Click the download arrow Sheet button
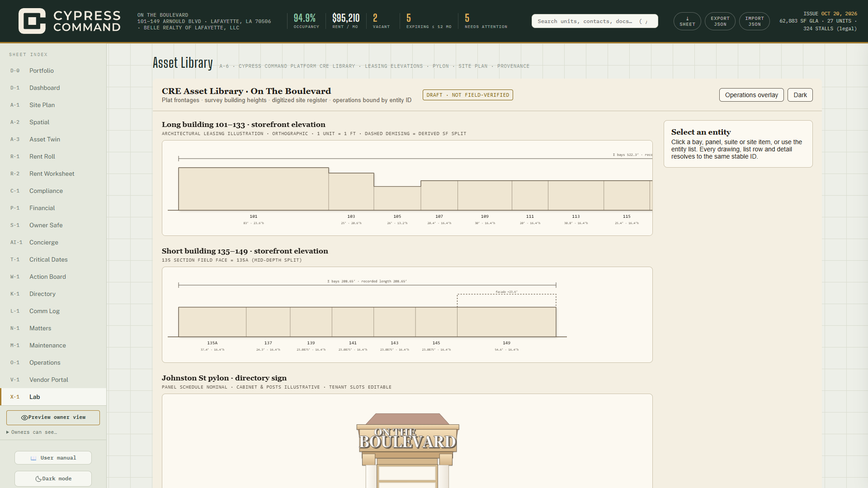The height and width of the screenshot is (488, 868). coord(687,21)
